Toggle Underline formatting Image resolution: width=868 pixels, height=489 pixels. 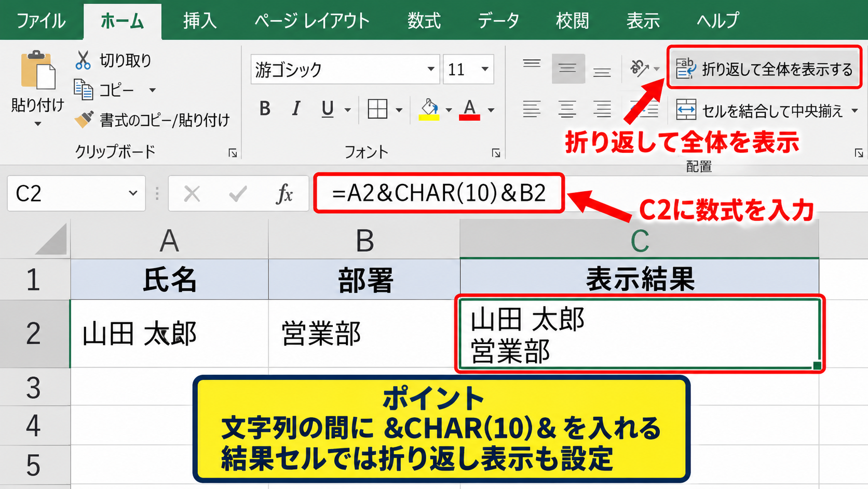click(327, 109)
